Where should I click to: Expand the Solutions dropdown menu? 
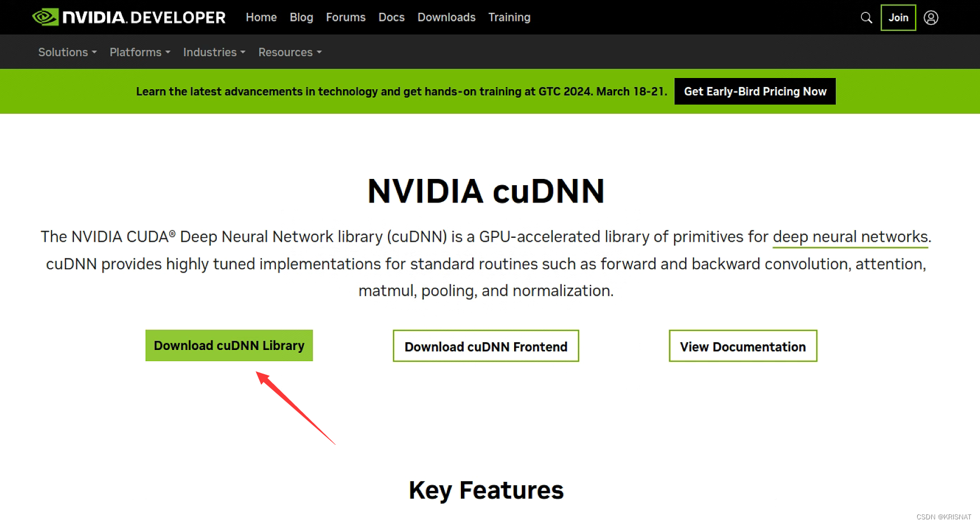point(67,52)
